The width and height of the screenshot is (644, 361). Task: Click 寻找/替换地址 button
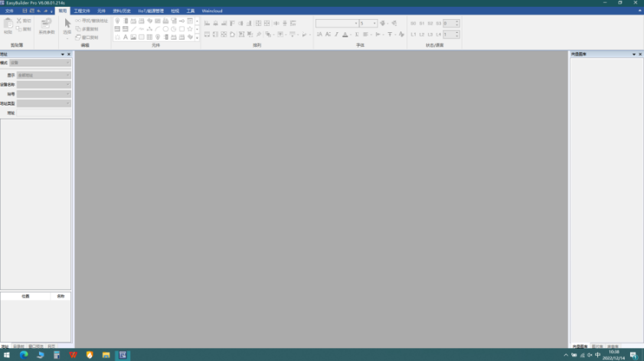pyautogui.click(x=92, y=21)
